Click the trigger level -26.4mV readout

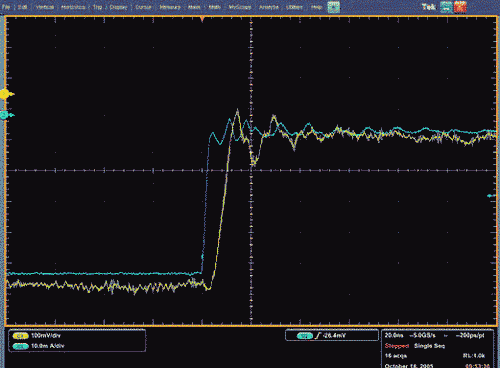(x=333, y=336)
